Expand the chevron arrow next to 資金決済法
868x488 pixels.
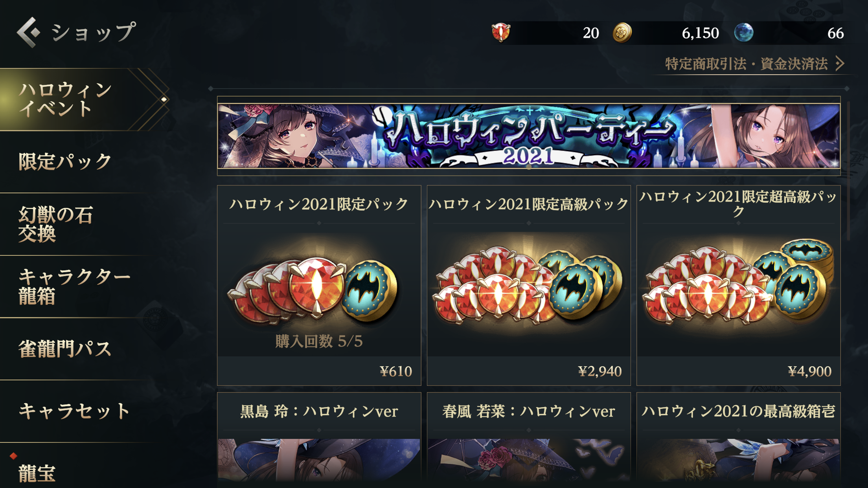click(x=839, y=64)
